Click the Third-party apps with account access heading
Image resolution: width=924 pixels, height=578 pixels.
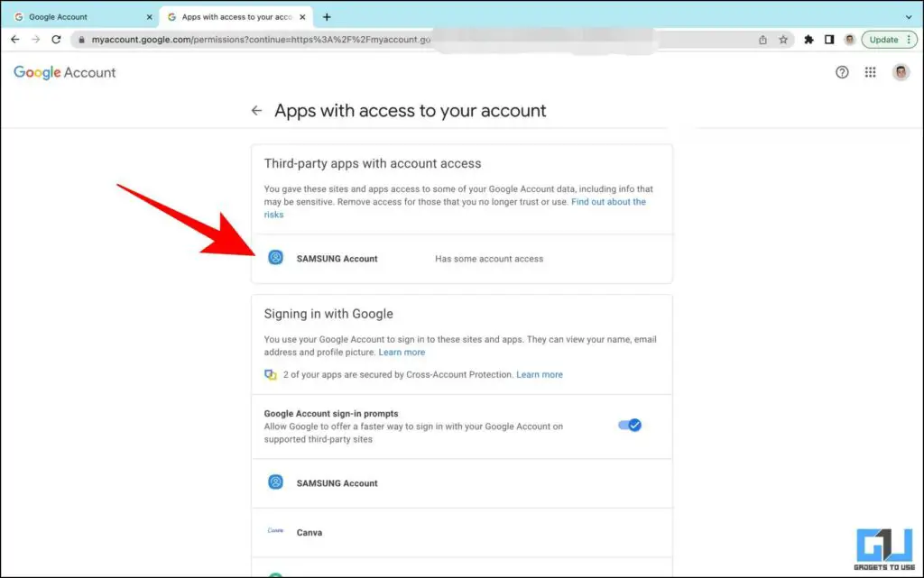(x=373, y=163)
